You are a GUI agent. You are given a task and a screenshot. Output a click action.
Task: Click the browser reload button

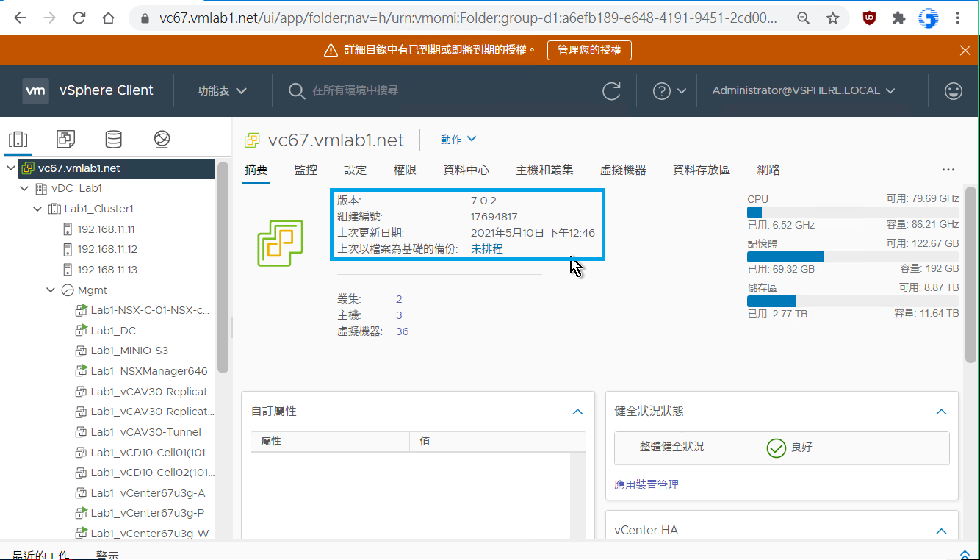pyautogui.click(x=79, y=18)
